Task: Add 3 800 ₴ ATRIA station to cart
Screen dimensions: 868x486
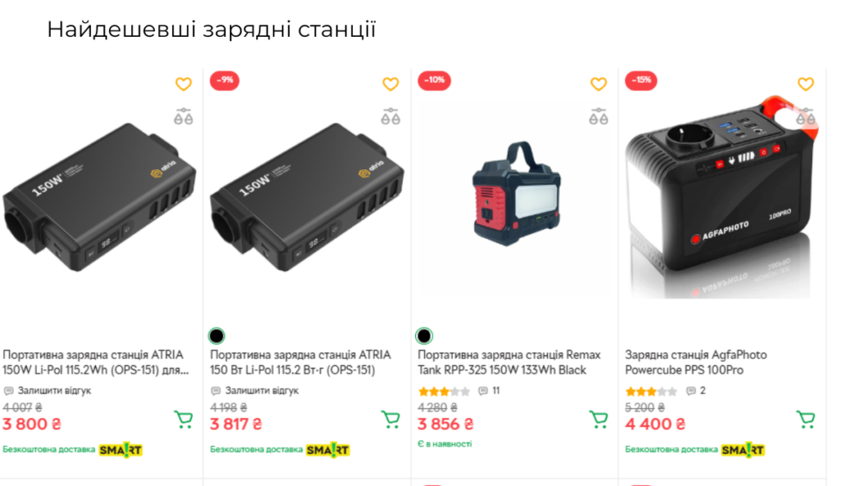Action: pos(183,419)
